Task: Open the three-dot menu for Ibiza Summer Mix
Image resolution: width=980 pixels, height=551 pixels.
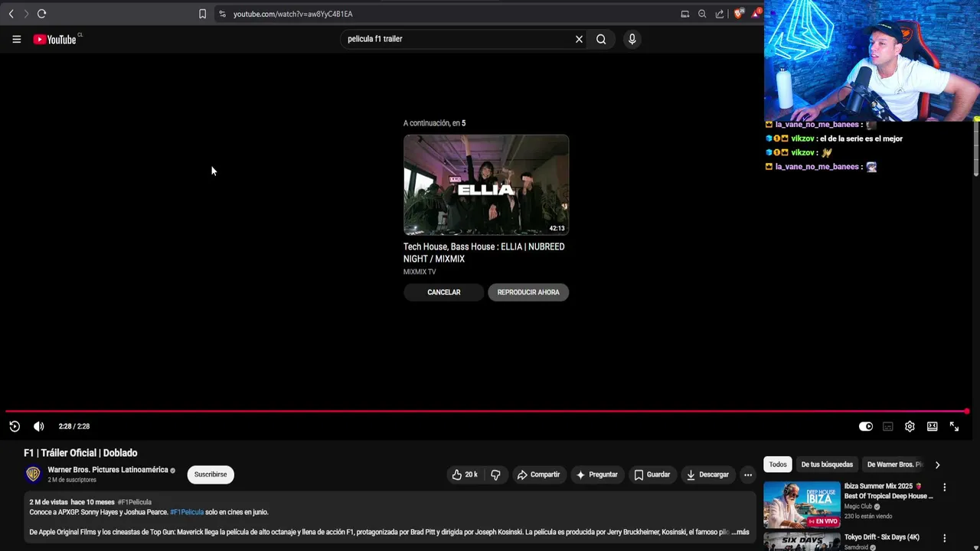Action: tap(945, 487)
